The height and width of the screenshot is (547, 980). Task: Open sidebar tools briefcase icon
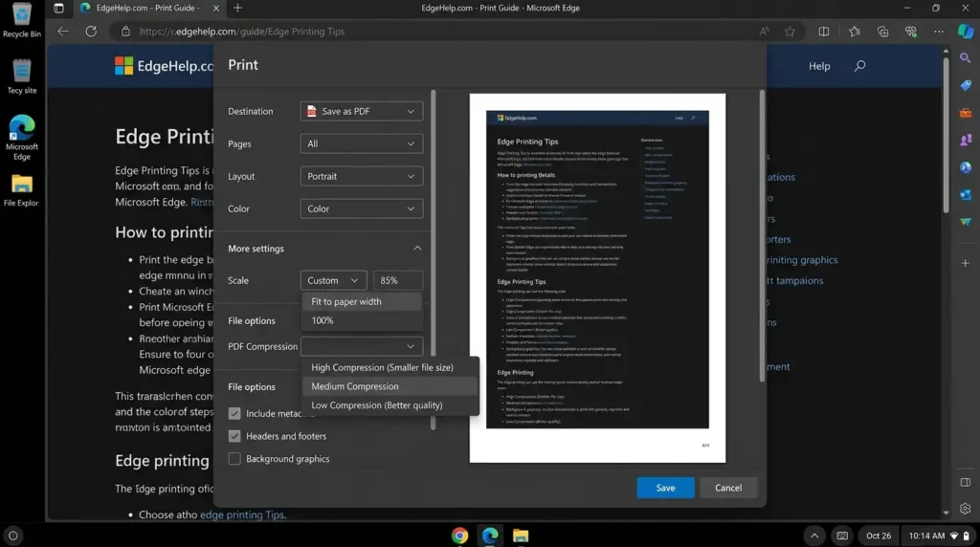tap(966, 113)
